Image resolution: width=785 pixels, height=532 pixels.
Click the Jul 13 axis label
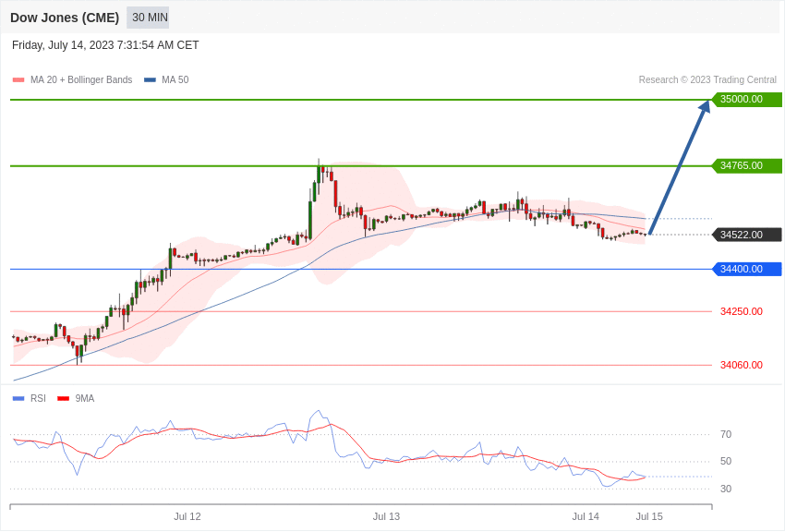pyautogui.click(x=386, y=516)
